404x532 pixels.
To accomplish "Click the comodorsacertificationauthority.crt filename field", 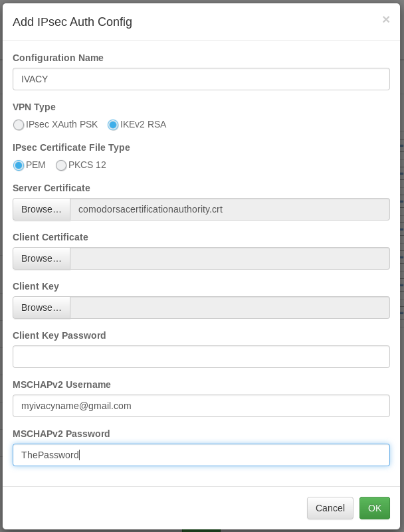I will [x=229, y=209].
